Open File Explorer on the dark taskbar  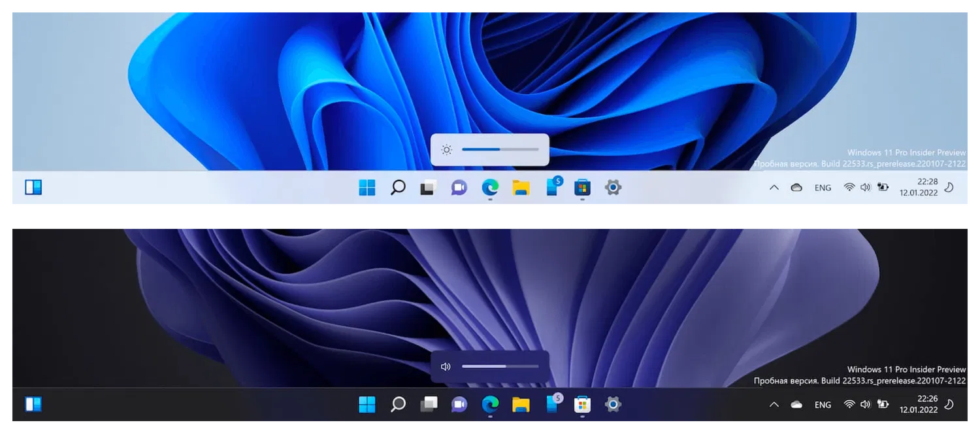521,405
